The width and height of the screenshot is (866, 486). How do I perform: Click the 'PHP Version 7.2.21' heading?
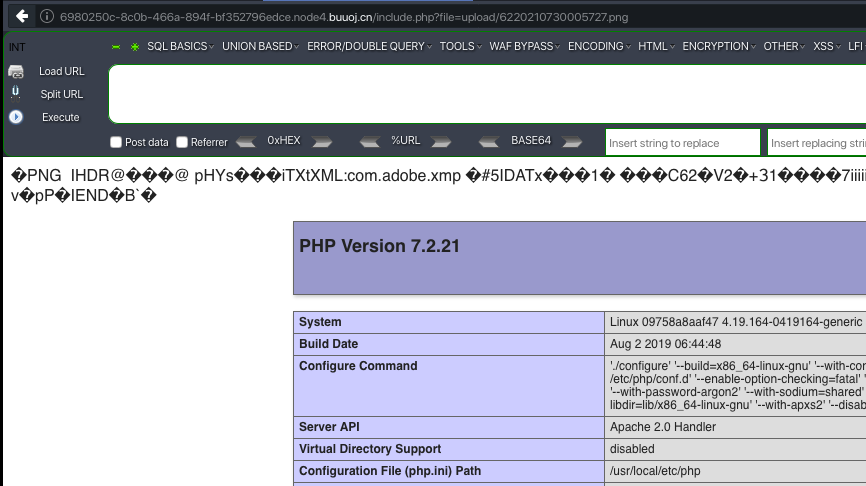pyautogui.click(x=379, y=246)
